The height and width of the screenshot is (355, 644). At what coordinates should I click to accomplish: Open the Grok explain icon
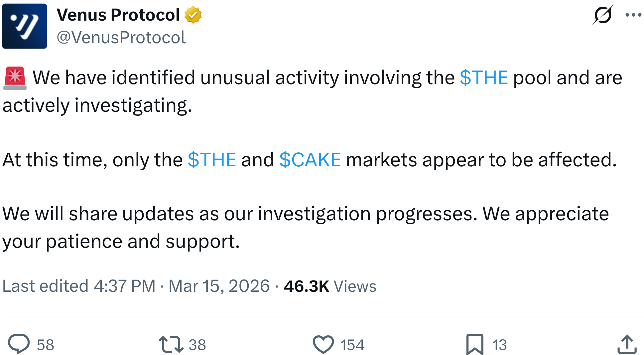[x=602, y=15]
